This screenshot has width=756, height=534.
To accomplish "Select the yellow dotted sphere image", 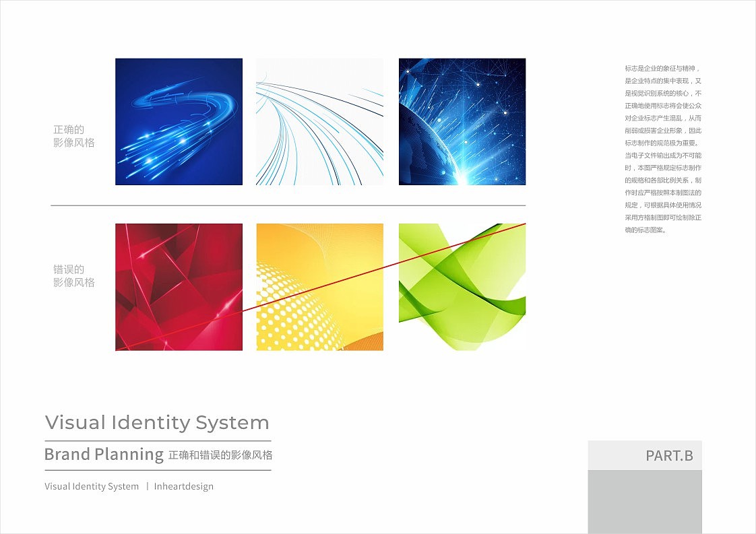I will pyautogui.click(x=319, y=287).
